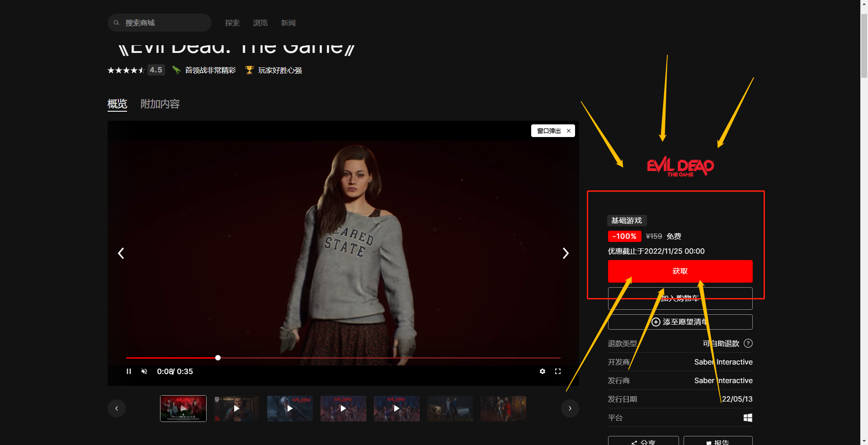Viewport: 868px width, 445px height.
Task: Open video settings gear
Action: tap(542, 371)
